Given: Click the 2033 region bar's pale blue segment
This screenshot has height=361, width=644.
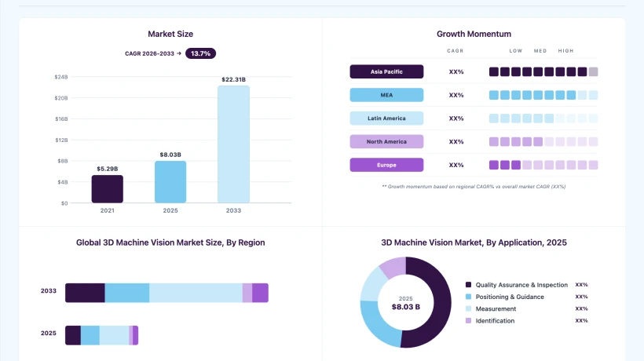Looking at the screenshot, I should [x=196, y=293].
